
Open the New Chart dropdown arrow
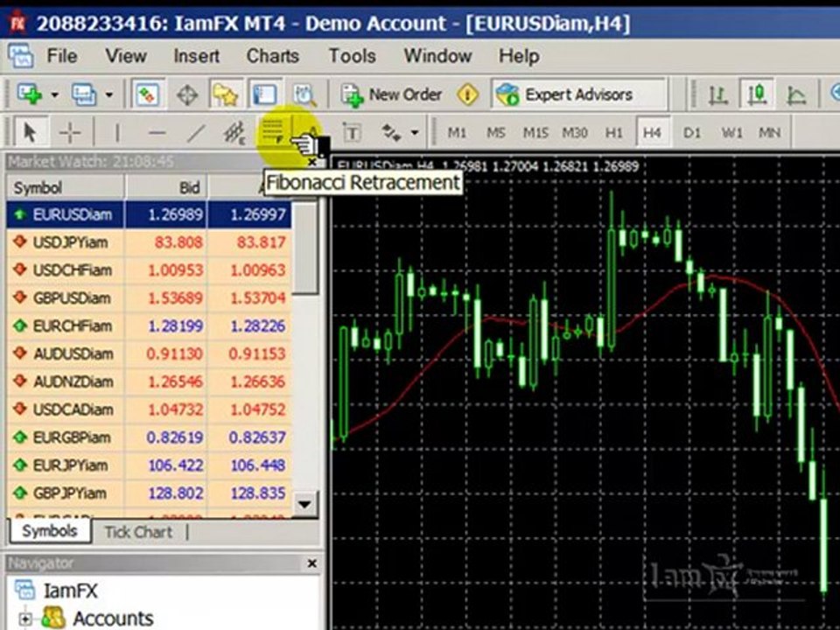click(54, 94)
